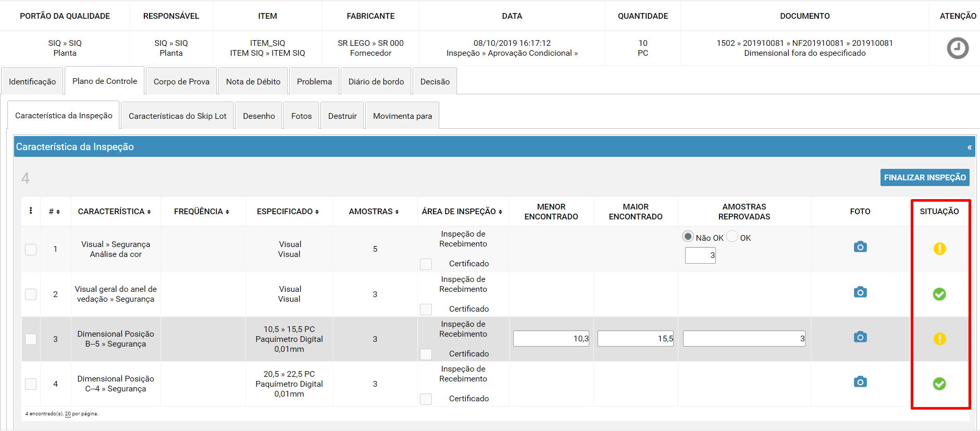Collapse the Característica da Inspeção panel

click(969, 147)
